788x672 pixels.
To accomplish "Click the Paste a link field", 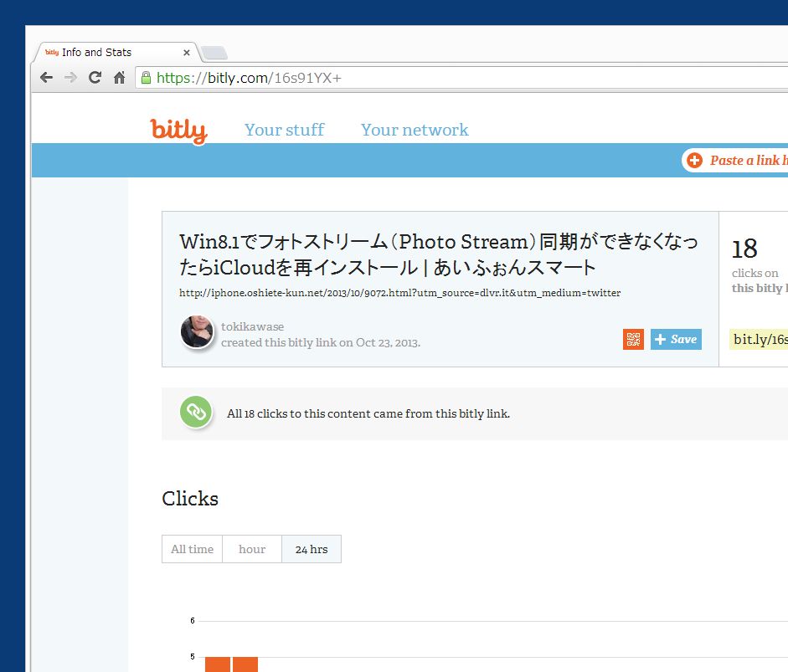I will (x=736, y=160).
